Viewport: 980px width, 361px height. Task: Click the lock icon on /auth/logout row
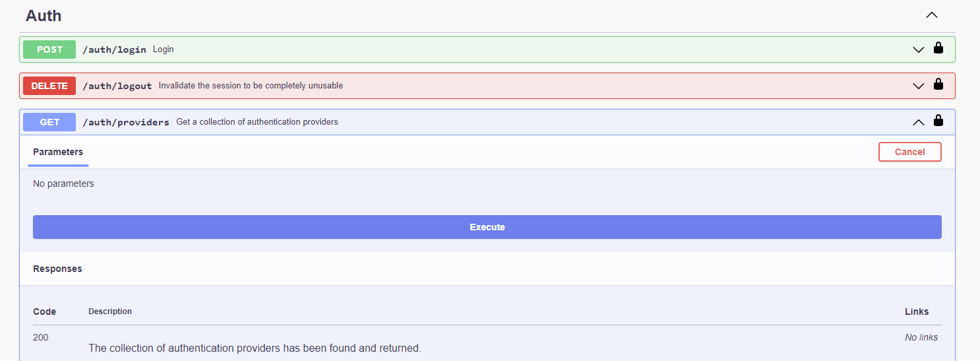click(x=938, y=84)
